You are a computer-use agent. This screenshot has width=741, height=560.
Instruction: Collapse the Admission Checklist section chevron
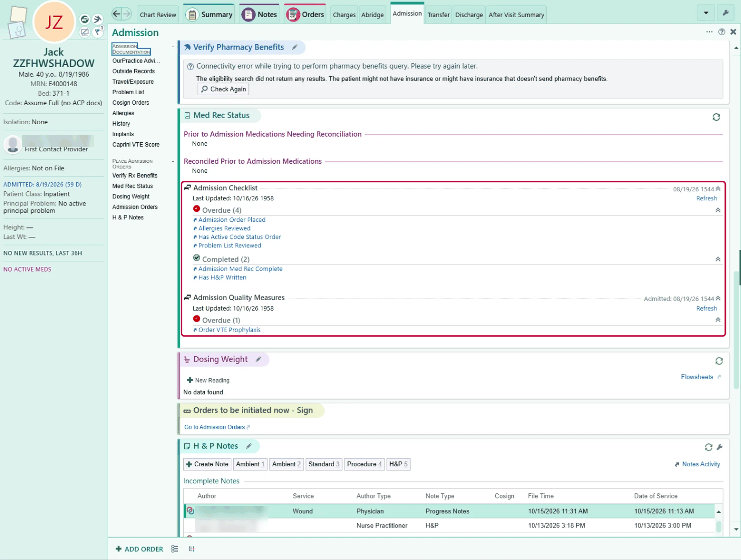[718, 189]
